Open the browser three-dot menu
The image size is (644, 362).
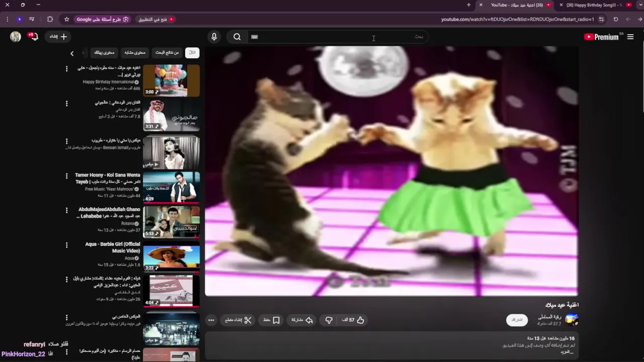tap(7, 19)
